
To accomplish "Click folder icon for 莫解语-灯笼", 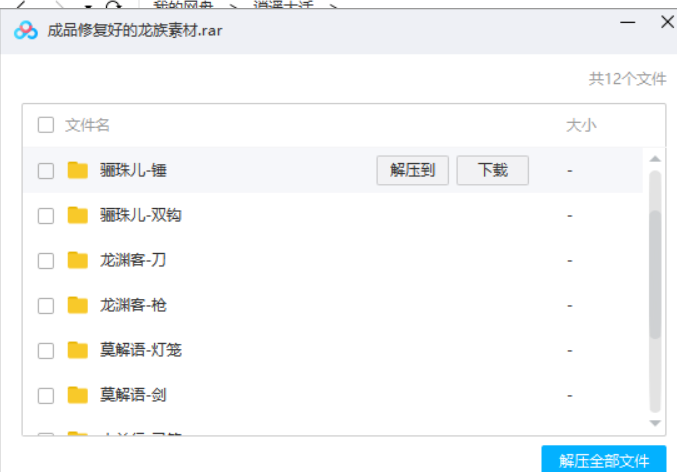I will pos(78,350).
